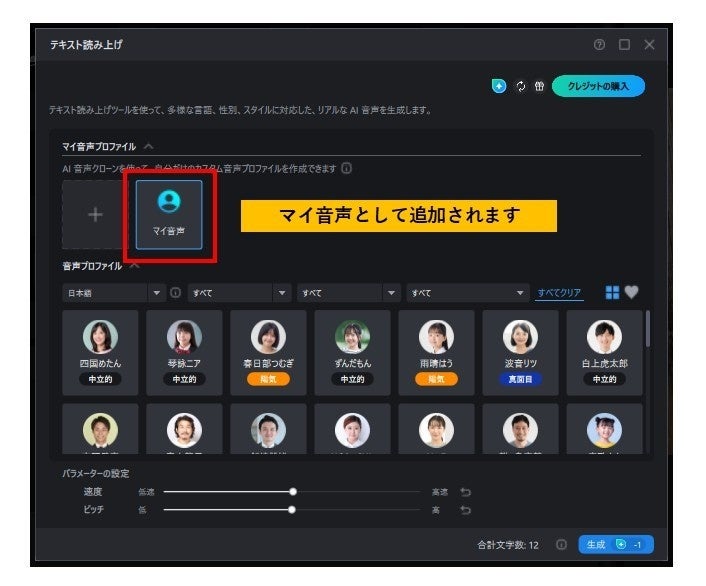Click the 中立的 tag under 四国めたん

coord(100,379)
